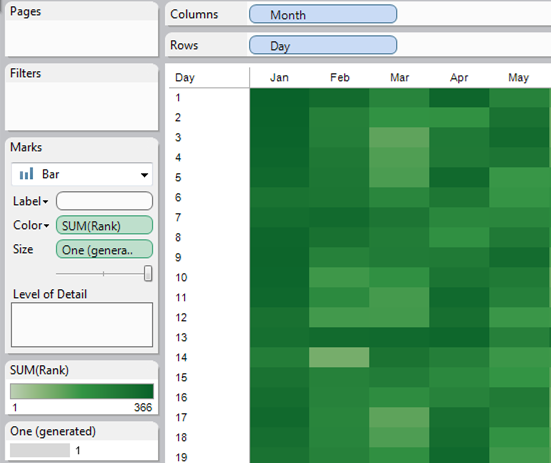Click the Day pill on Rows shelf
The height and width of the screenshot is (463, 551).
point(323,45)
